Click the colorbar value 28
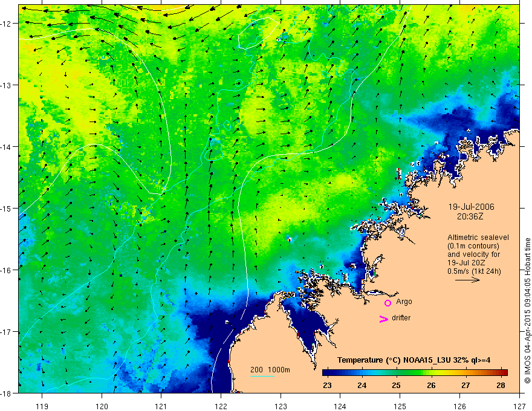Viewport: 532px width, 411px height. coord(501,385)
